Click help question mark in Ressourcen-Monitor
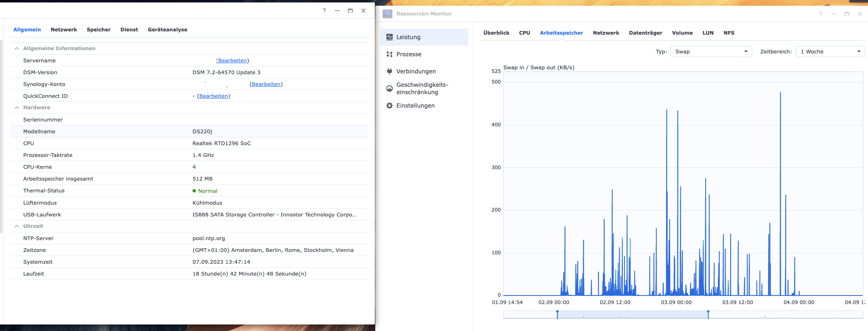868x331 pixels. click(821, 14)
